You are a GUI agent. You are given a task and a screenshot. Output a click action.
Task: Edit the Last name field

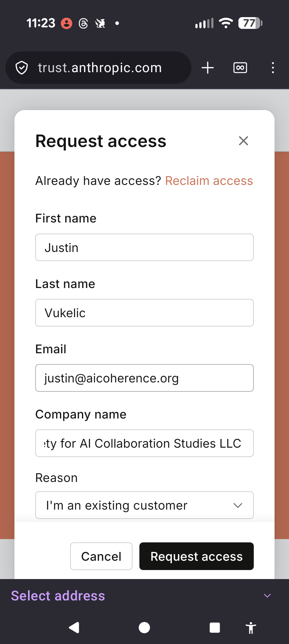[144, 313]
